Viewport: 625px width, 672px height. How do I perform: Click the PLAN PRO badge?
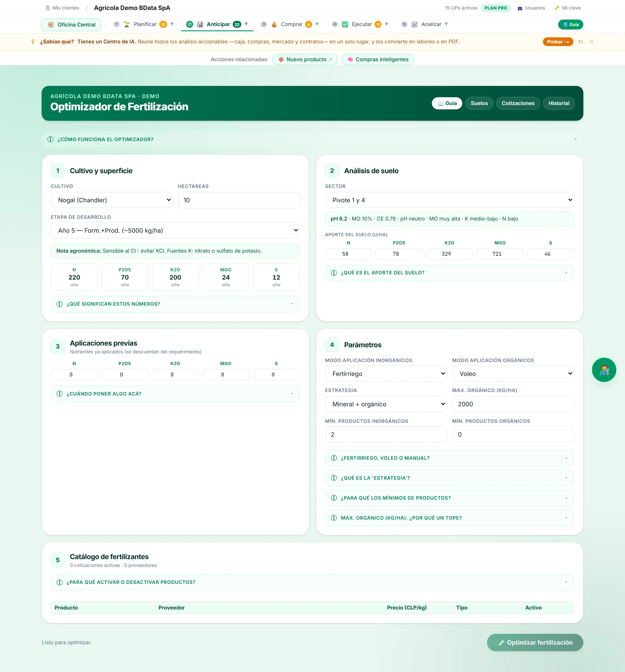pos(495,8)
